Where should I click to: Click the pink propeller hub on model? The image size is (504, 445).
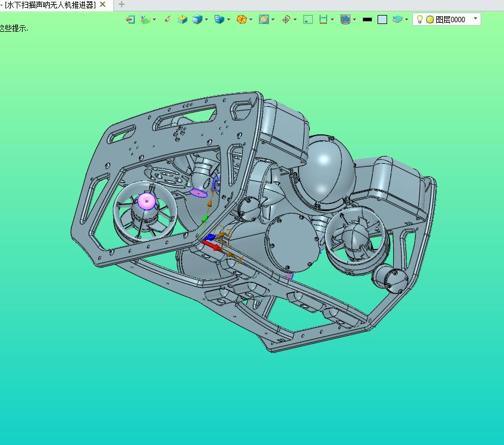[146, 201]
